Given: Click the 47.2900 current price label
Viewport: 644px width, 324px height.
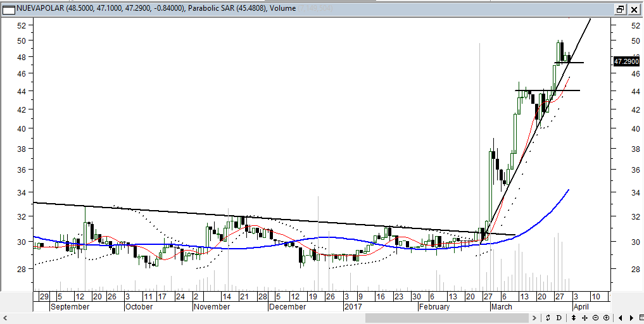Looking at the screenshot, I should (626, 61).
